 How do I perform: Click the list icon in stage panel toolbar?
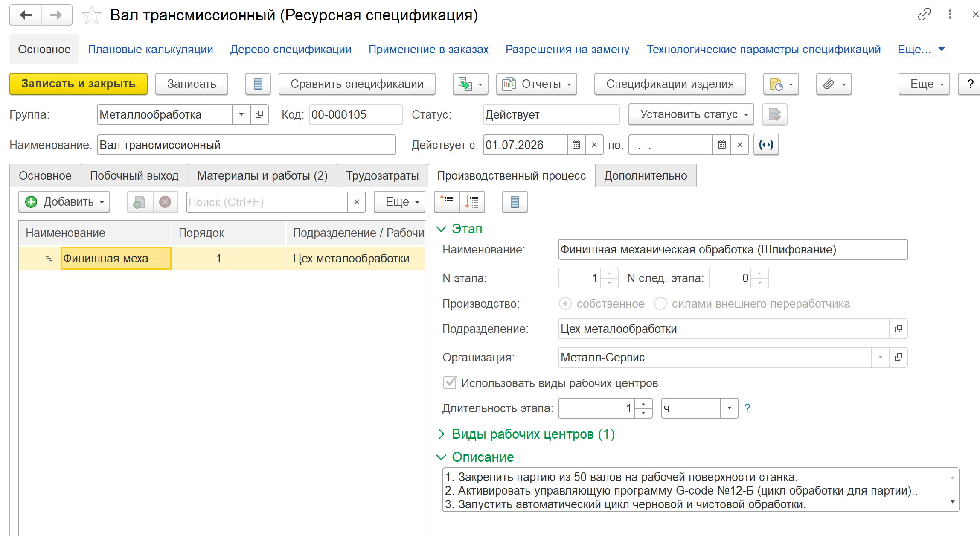(x=515, y=201)
